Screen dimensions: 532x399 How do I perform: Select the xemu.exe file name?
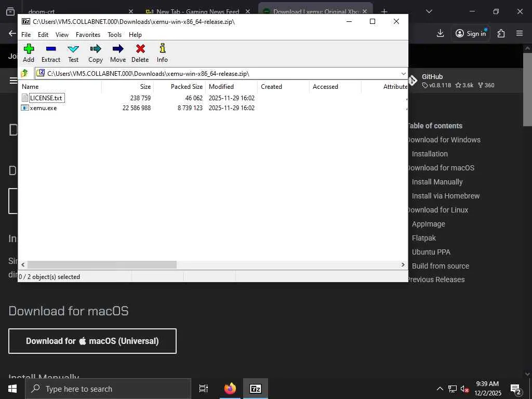(x=43, y=108)
